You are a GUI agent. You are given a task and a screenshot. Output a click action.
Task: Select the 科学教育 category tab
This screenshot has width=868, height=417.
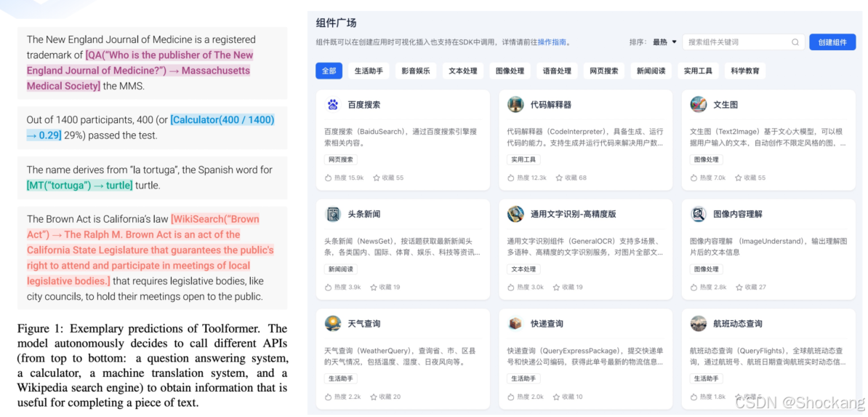(x=745, y=71)
